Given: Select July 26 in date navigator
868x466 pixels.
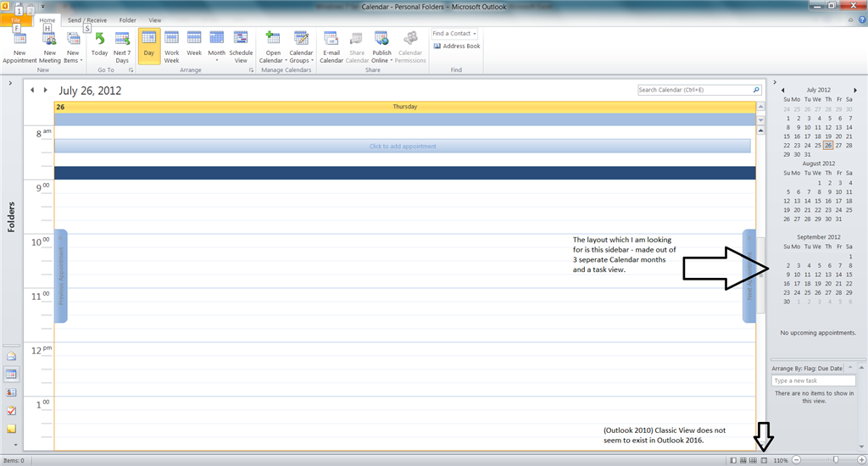Looking at the screenshot, I should pos(828,146).
